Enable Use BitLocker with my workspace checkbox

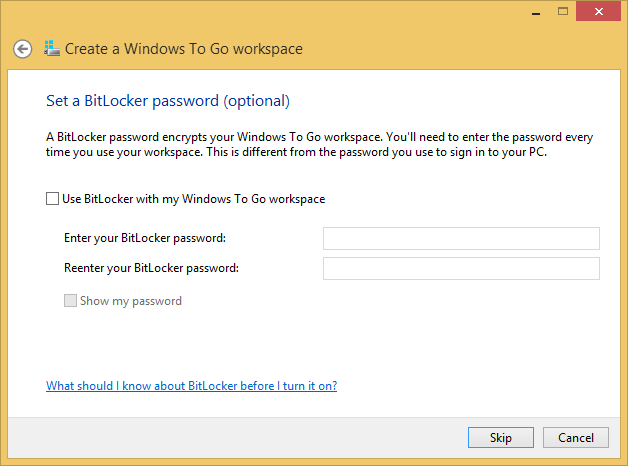[x=52, y=199]
